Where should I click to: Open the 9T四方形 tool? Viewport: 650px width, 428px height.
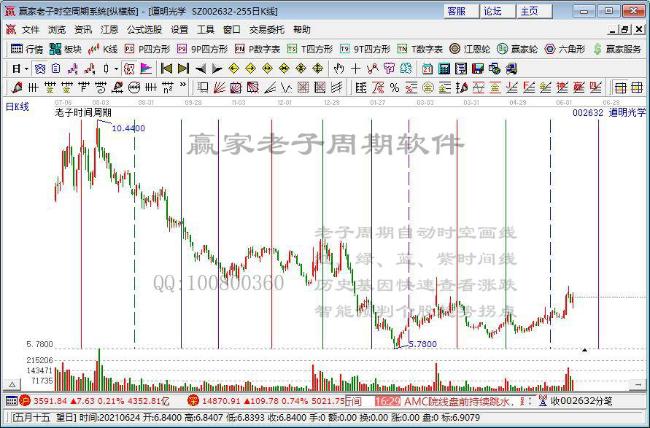tap(365, 49)
